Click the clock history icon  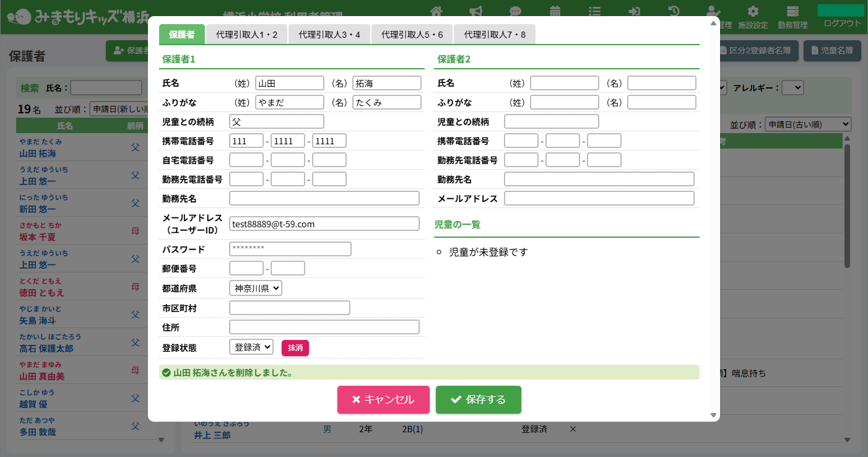tap(674, 11)
